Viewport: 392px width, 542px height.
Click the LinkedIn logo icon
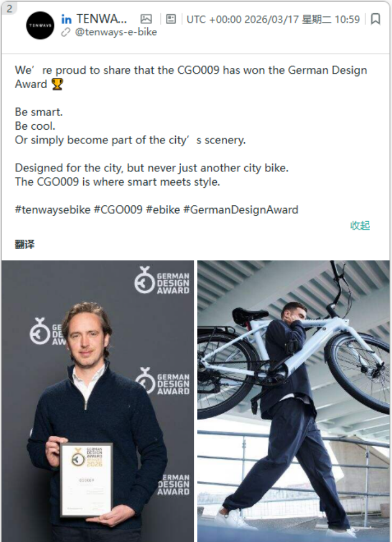tap(66, 19)
